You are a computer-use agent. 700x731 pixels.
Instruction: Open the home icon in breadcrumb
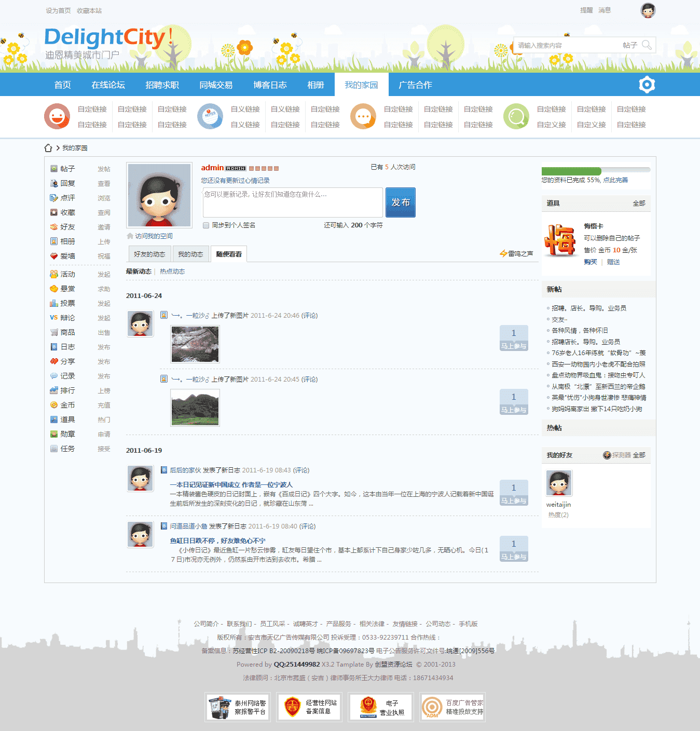(x=48, y=148)
